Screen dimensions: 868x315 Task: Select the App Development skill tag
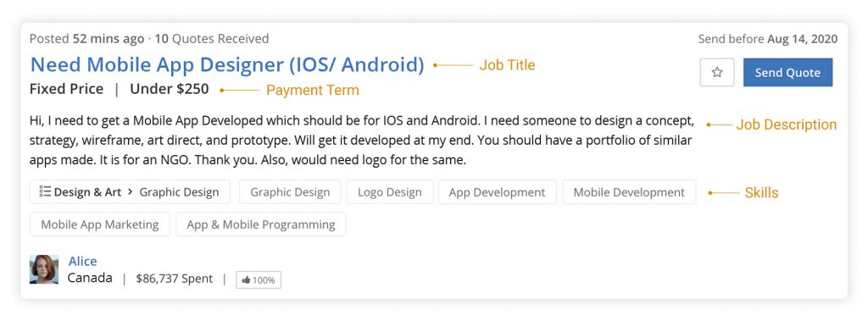pyautogui.click(x=497, y=192)
